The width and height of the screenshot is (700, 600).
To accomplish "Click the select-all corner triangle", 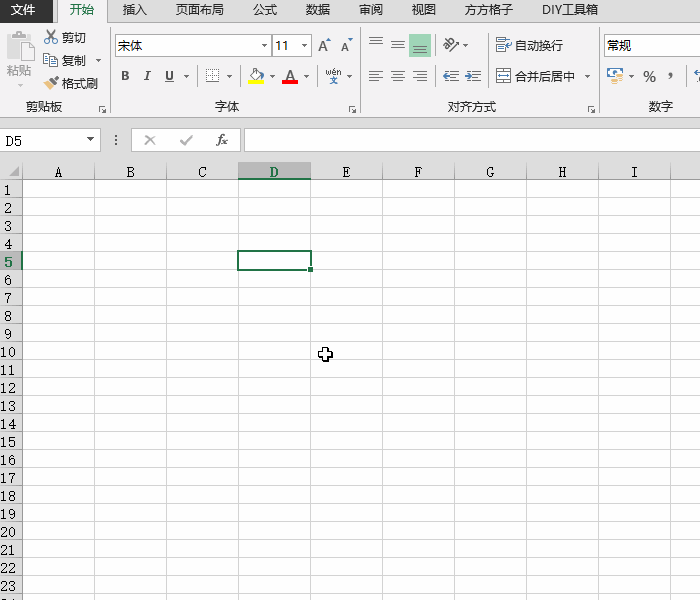I will (x=13, y=172).
